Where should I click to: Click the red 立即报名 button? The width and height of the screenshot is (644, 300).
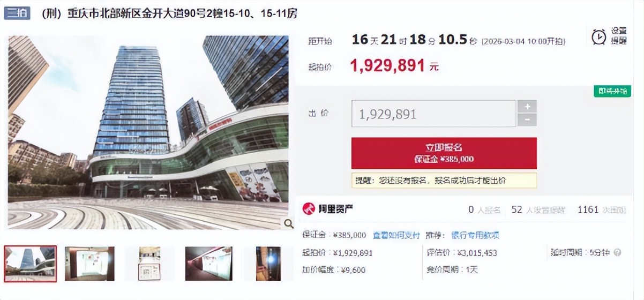tap(444, 153)
